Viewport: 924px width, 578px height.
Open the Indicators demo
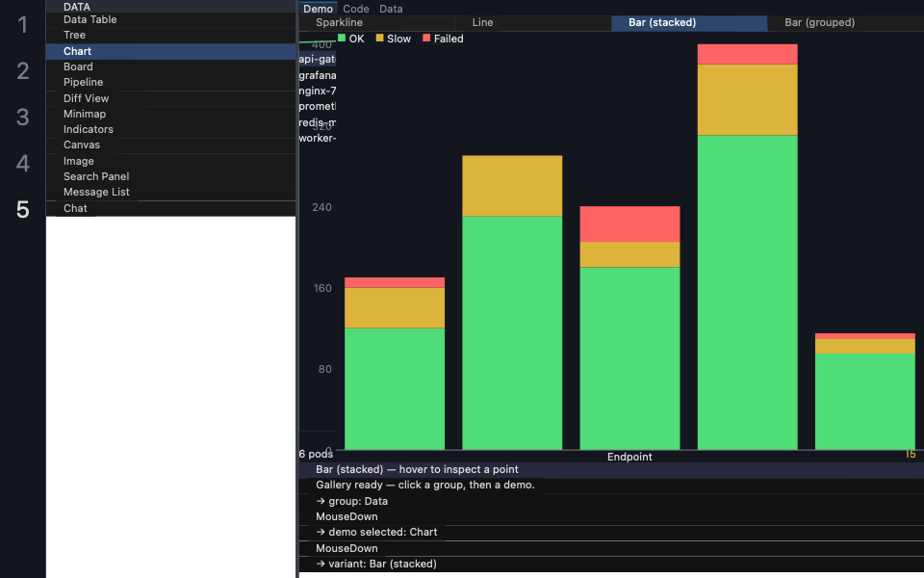[x=171, y=130]
